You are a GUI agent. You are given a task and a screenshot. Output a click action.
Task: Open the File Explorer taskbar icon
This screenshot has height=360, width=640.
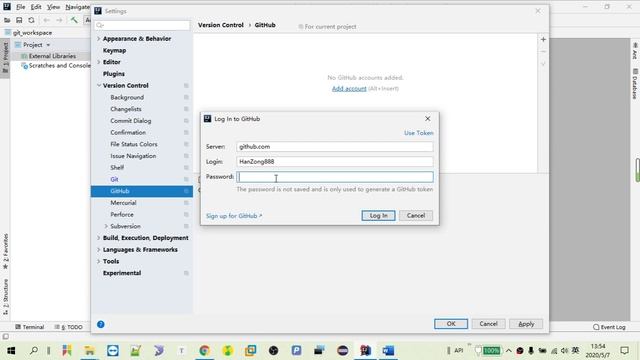coord(89,351)
